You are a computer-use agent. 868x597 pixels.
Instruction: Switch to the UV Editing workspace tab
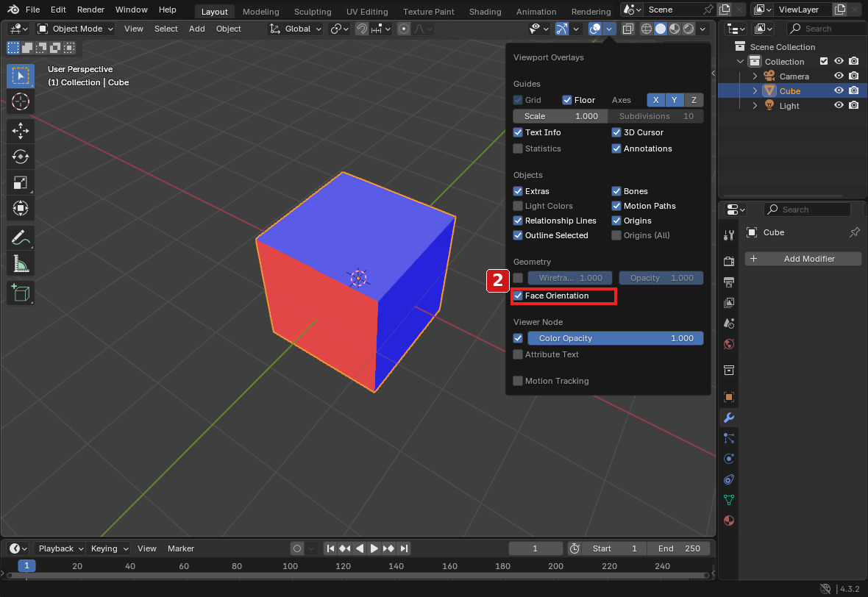[x=367, y=12]
